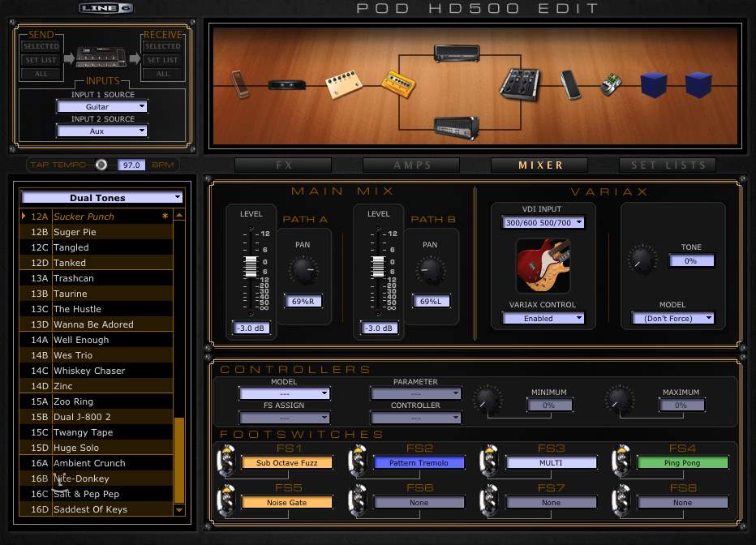Click Send Set List button

(41, 60)
